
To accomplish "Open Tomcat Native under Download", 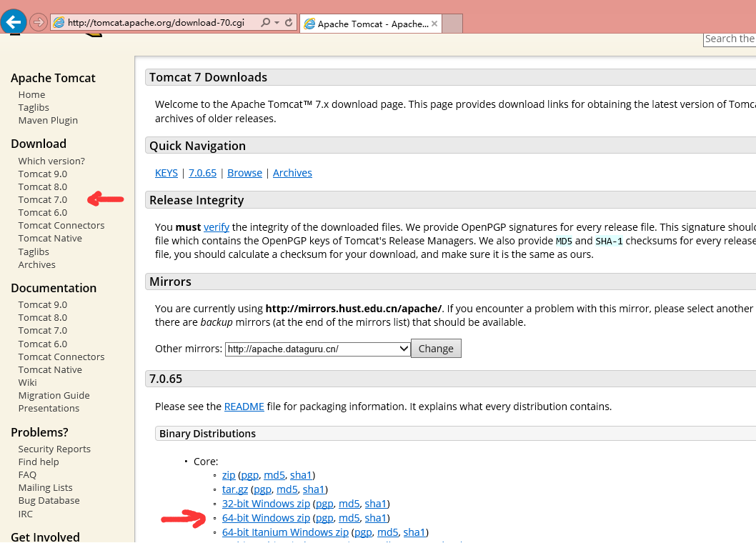I will click(x=50, y=238).
